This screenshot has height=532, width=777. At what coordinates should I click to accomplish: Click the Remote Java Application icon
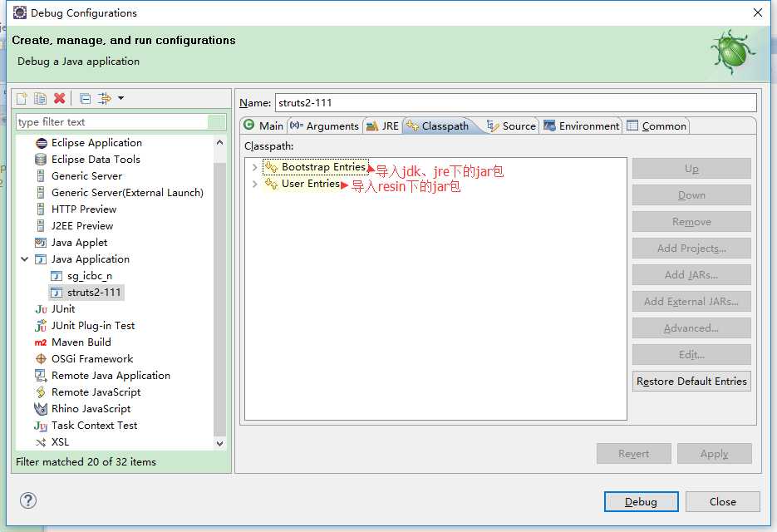click(x=41, y=376)
